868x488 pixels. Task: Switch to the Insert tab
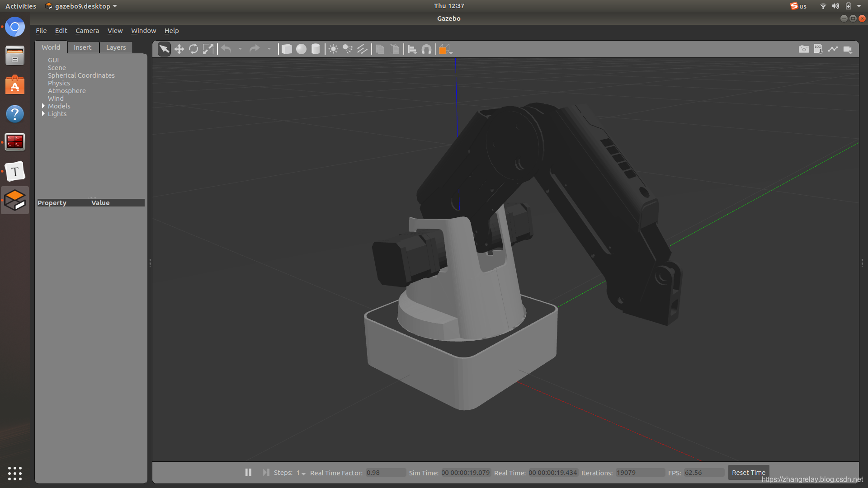(82, 47)
